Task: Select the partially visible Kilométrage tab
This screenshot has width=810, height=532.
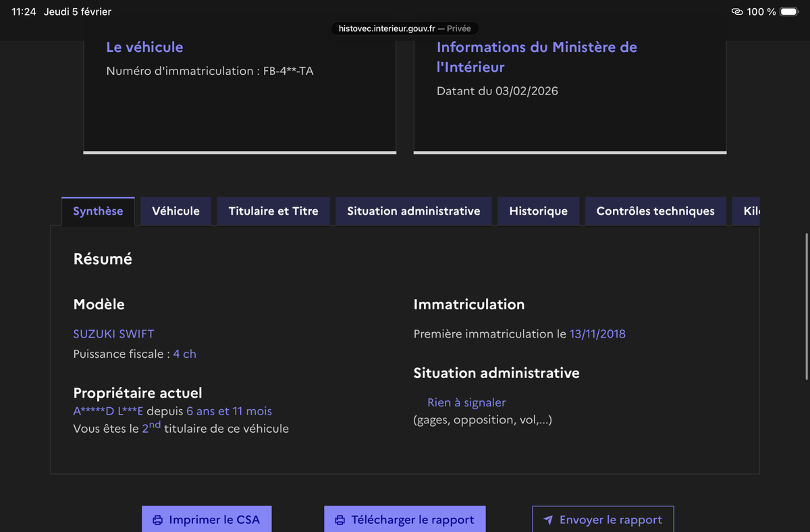Action: click(x=746, y=211)
